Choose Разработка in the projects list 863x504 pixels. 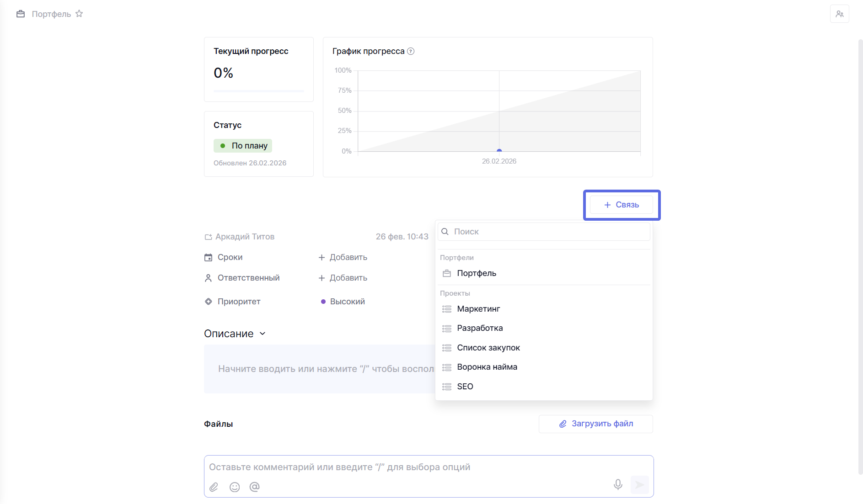pos(480,328)
